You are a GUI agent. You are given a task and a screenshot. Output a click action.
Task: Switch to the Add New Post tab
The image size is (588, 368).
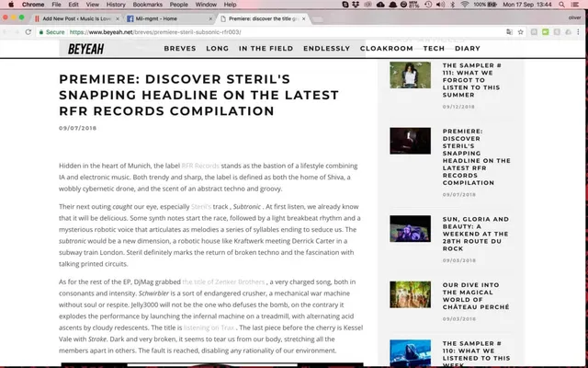pyautogui.click(x=77, y=18)
